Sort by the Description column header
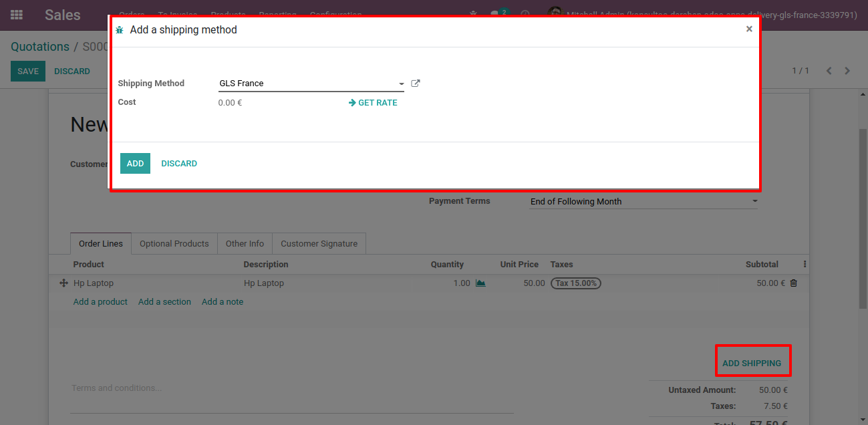Viewport: 868px width, 425px height. pos(266,265)
